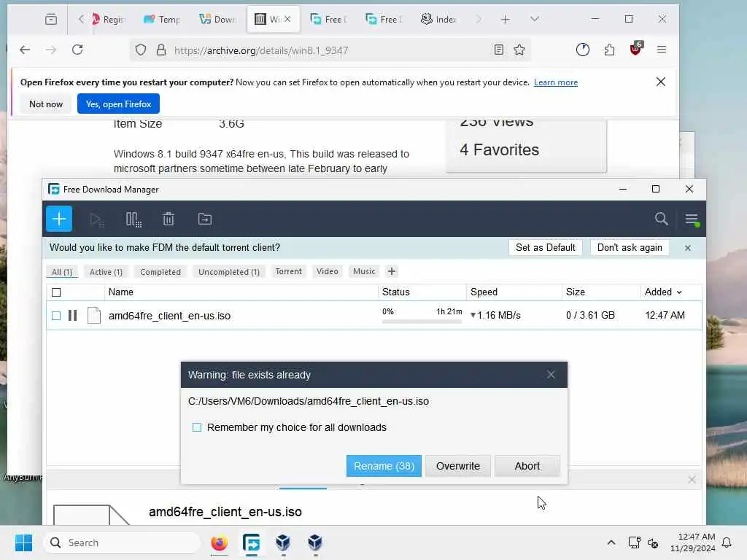Screen dimensions: 747x560
Task: Bookmark this page with the star icon
Action: tap(519, 50)
